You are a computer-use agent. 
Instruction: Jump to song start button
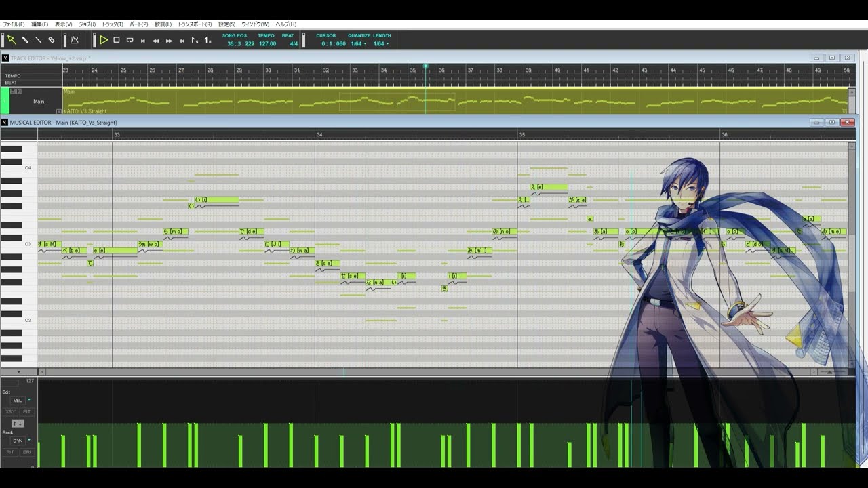point(143,41)
